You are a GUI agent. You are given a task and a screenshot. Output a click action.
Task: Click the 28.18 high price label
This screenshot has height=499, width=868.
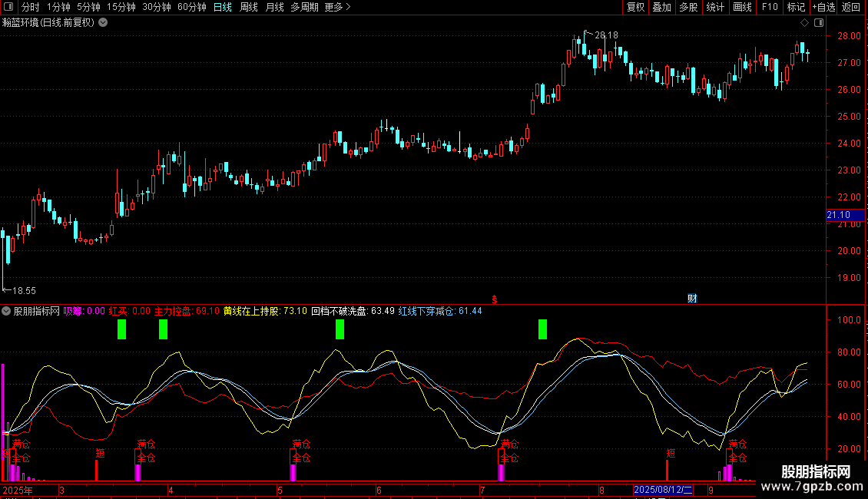606,35
